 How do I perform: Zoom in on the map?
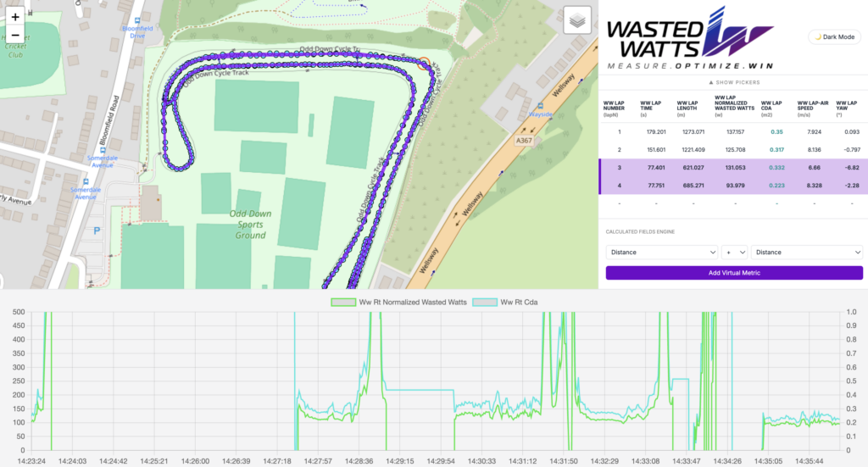point(15,17)
